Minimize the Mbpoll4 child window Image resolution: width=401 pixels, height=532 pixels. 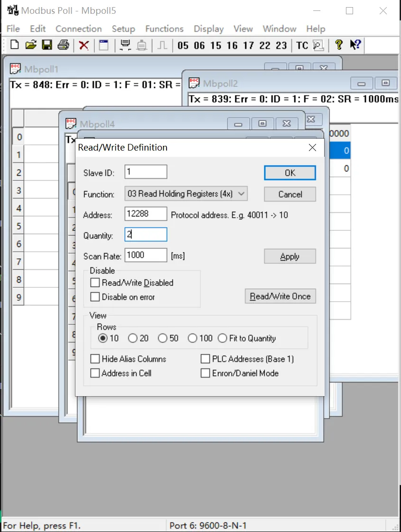[x=238, y=124]
